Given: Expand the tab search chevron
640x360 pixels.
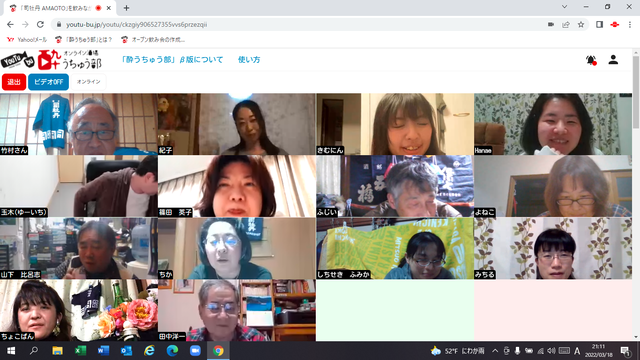Looking at the screenshot, I should [x=564, y=7].
